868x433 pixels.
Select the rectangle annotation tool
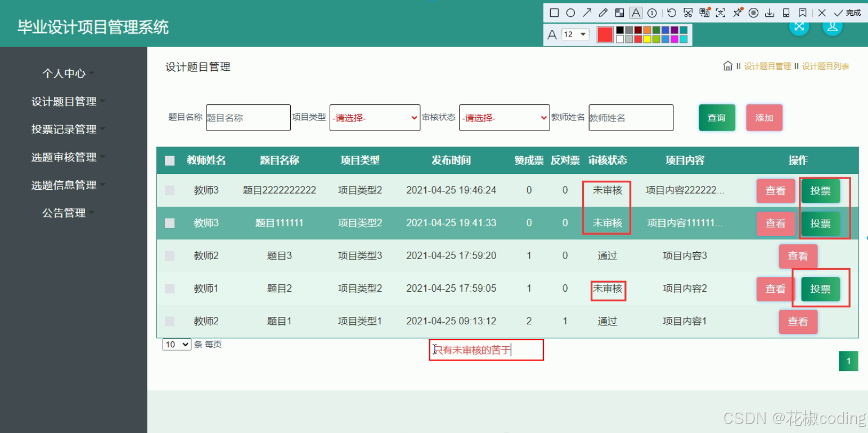[x=554, y=13]
